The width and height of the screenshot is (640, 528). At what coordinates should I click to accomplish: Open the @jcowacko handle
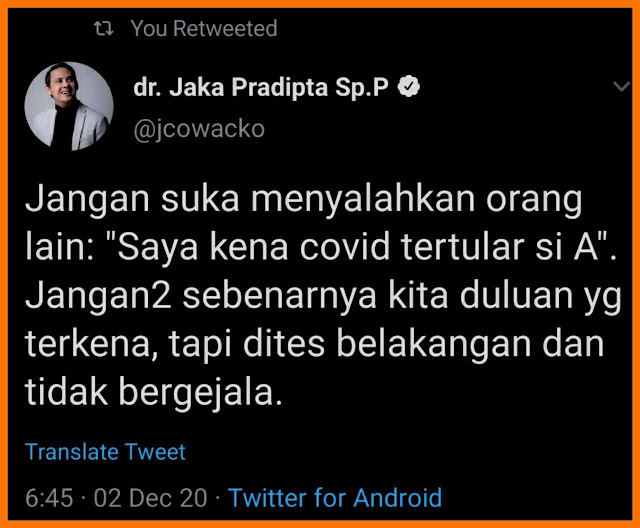point(199,129)
